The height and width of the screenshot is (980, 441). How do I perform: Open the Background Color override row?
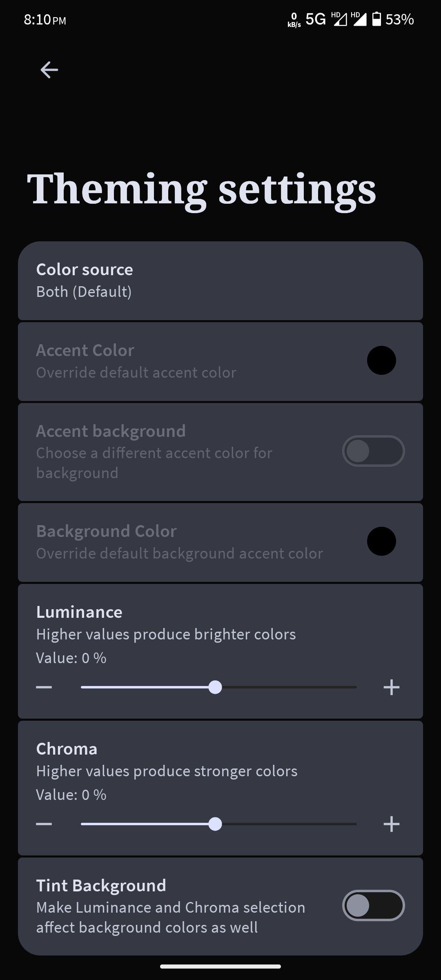pyautogui.click(x=220, y=542)
